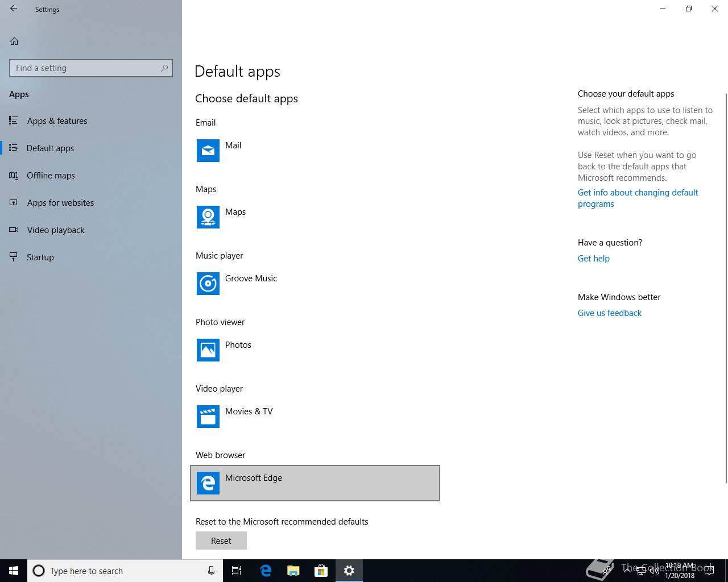The width and height of the screenshot is (728, 582).
Task: Click the Movies & TV app icon
Action: click(208, 417)
